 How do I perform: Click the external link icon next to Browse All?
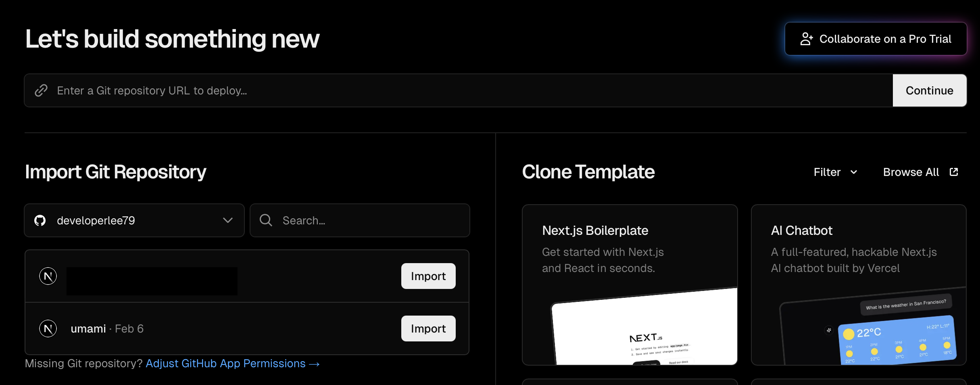[954, 172]
